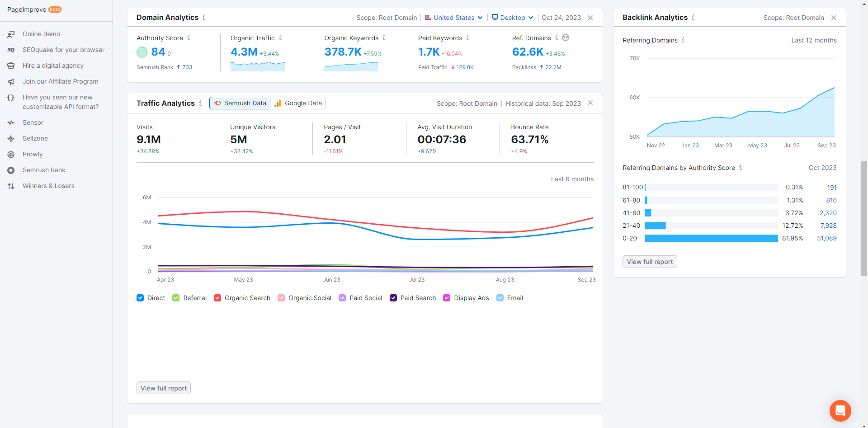Click the Affiliate Program megaphone icon
868x428 pixels.
(x=11, y=81)
